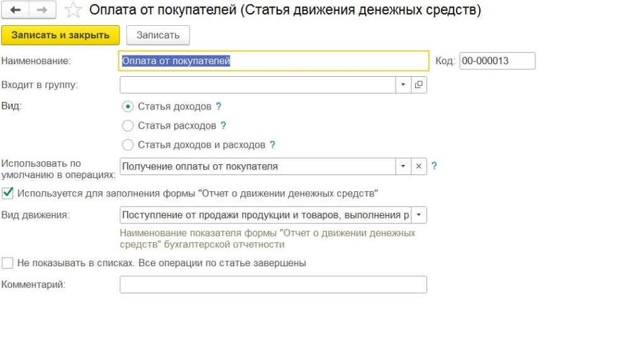Choose Статья доходов и расходов radio option
This screenshot has height=355, width=644.
click(x=128, y=145)
